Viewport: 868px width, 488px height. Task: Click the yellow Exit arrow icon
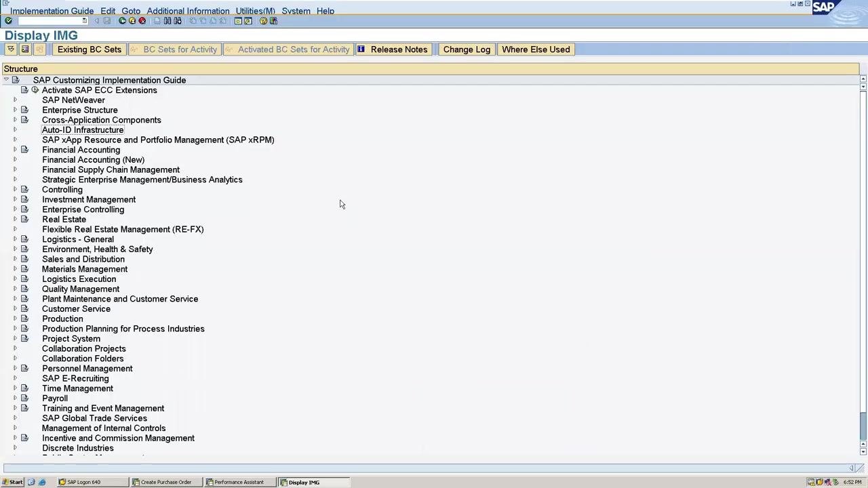(132, 21)
